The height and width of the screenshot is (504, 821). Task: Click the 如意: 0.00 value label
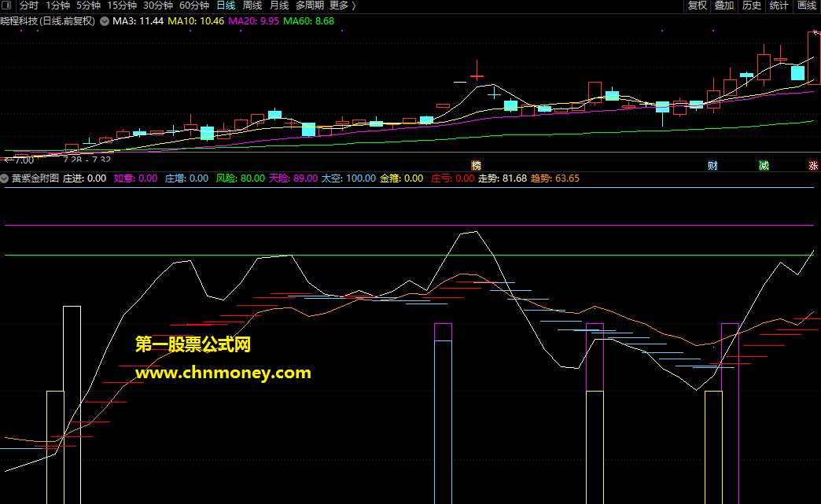(135, 178)
